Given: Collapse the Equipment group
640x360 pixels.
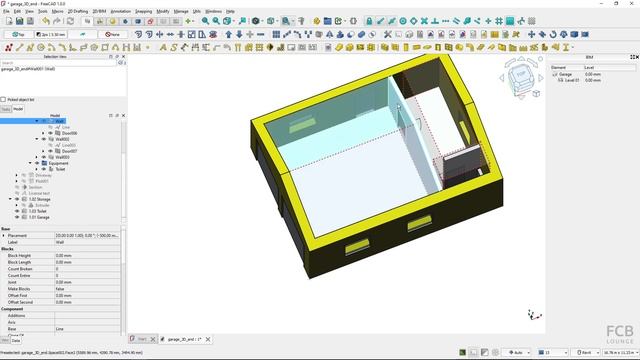Looking at the screenshot, I should pyautogui.click(x=30, y=163).
